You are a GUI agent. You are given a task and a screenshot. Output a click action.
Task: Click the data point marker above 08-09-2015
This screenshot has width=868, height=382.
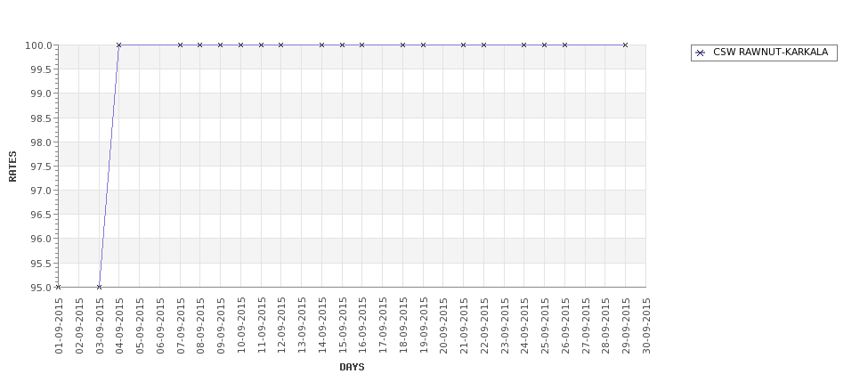click(x=199, y=45)
